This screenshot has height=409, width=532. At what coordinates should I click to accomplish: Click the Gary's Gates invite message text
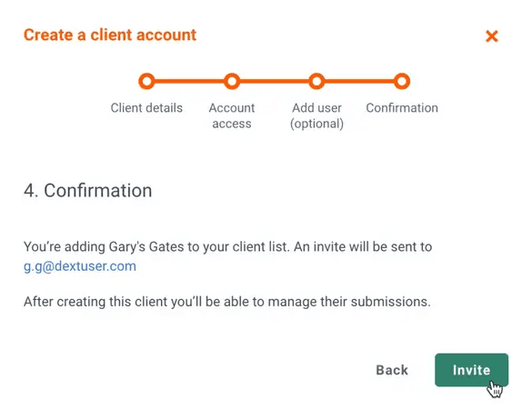click(x=227, y=256)
